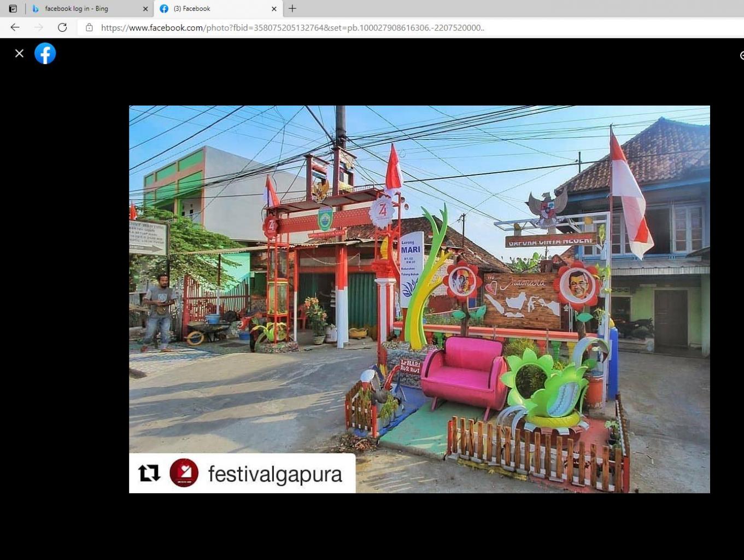Click the Bing favicon on first tab
Screen dimensions: 744x560
point(36,9)
